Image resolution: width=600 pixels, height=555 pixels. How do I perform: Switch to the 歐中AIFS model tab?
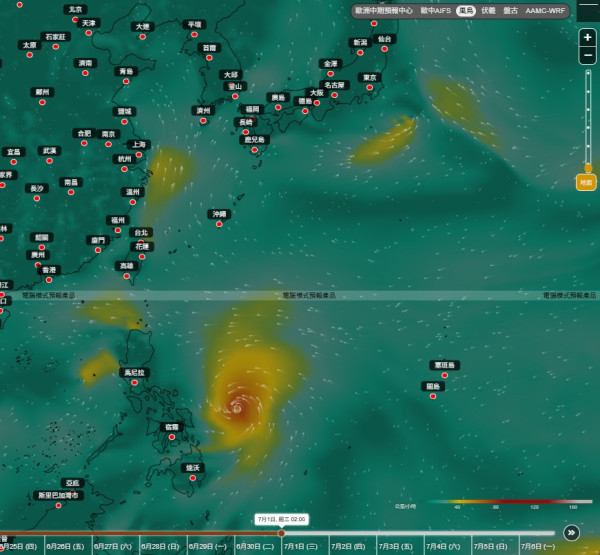click(x=435, y=11)
